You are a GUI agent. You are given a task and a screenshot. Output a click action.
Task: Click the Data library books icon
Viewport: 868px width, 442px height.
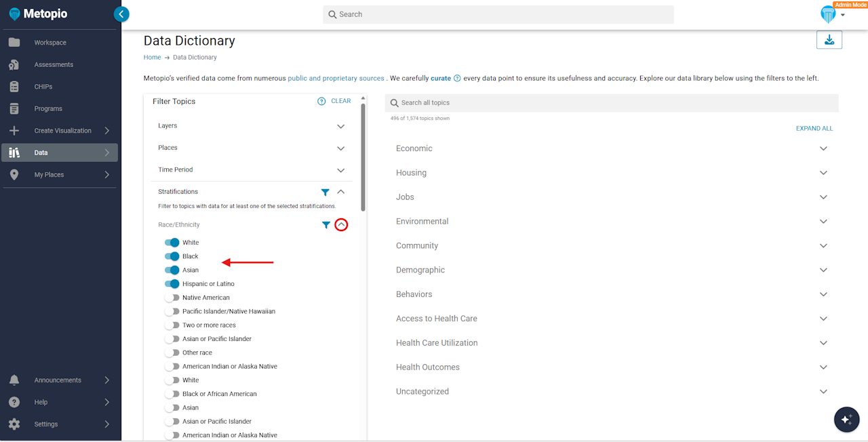point(14,153)
